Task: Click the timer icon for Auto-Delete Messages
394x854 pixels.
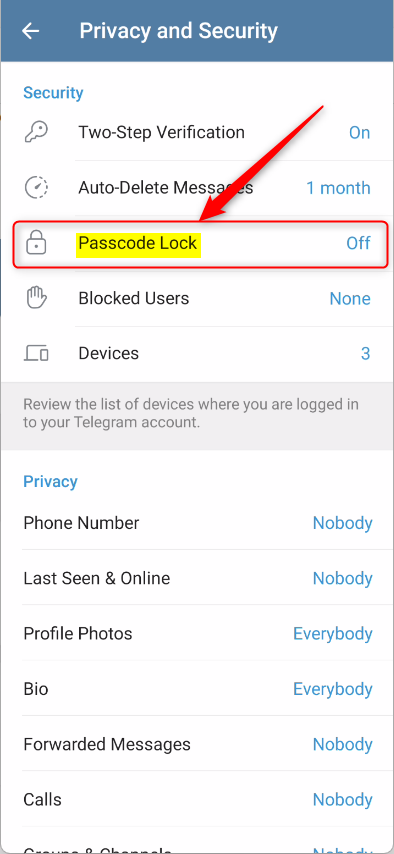Action: [x=37, y=188]
